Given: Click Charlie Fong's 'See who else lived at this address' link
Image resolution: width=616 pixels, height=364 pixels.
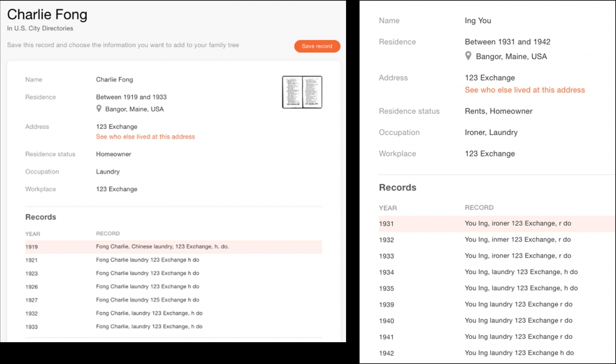Looking at the screenshot, I should 145,137.
